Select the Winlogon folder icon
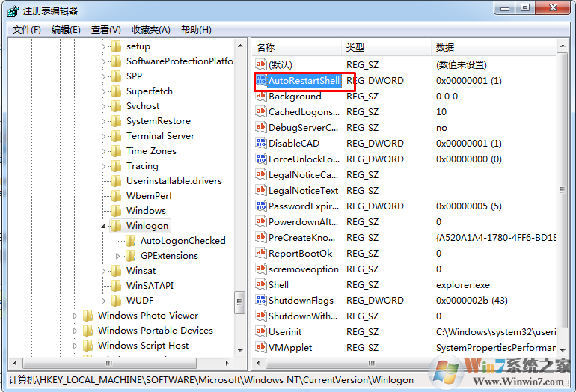This screenshot has height=392, width=576. [116, 226]
